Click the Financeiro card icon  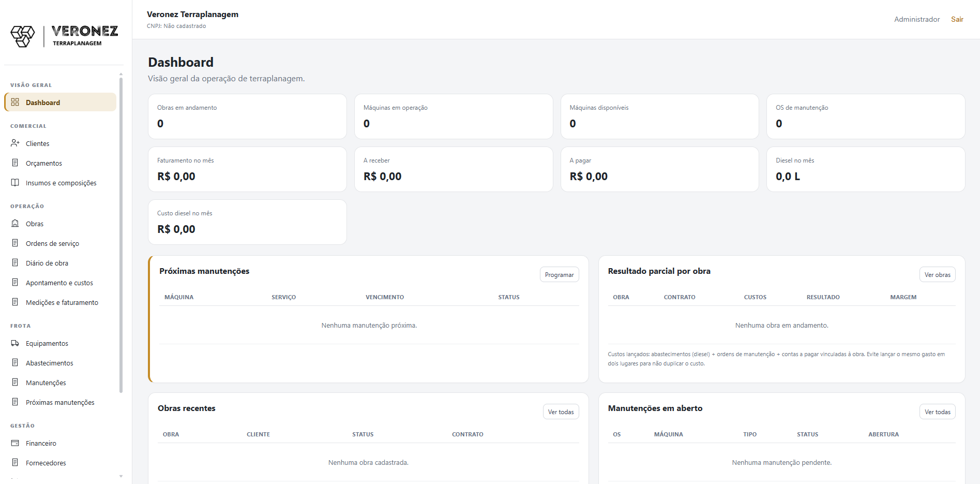(x=15, y=443)
